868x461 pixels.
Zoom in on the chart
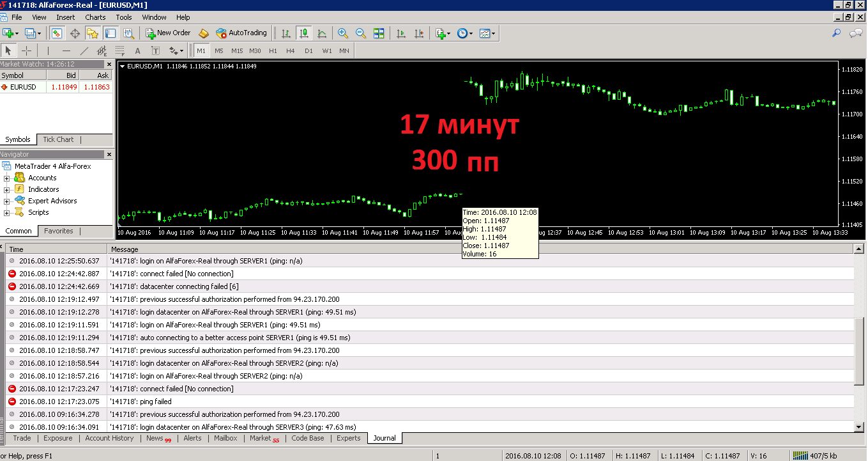pyautogui.click(x=343, y=33)
